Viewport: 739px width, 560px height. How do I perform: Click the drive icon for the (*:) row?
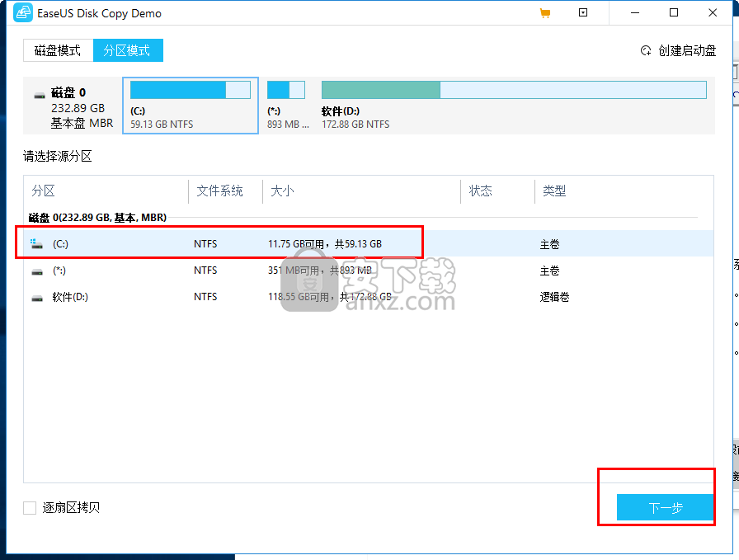coord(37,271)
